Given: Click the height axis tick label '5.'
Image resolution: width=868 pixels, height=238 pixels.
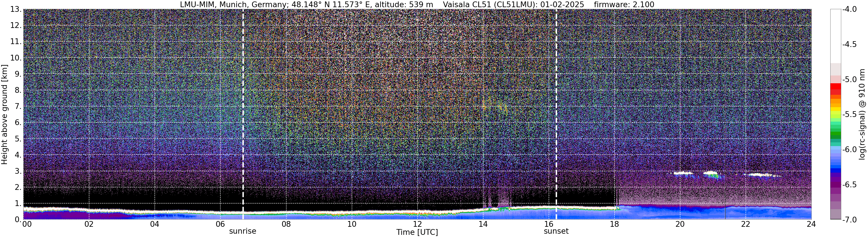Looking at the screenshot, I should pyautogui.click(x=18, y=139).
